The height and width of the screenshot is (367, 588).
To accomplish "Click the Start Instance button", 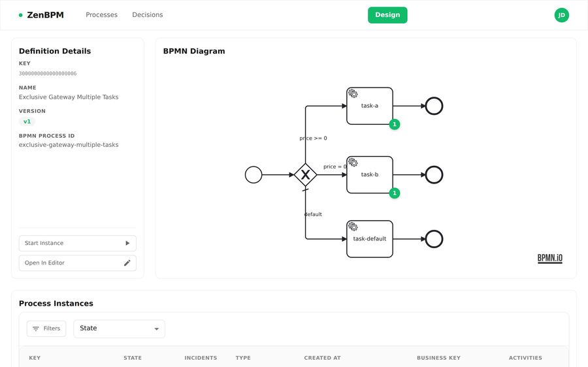I will point(78,243).
